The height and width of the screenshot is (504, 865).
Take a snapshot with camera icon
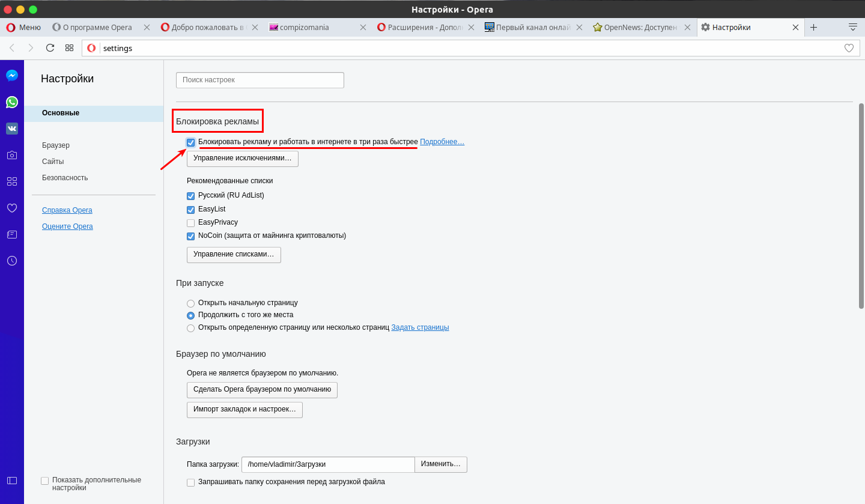tap(12, 155)
